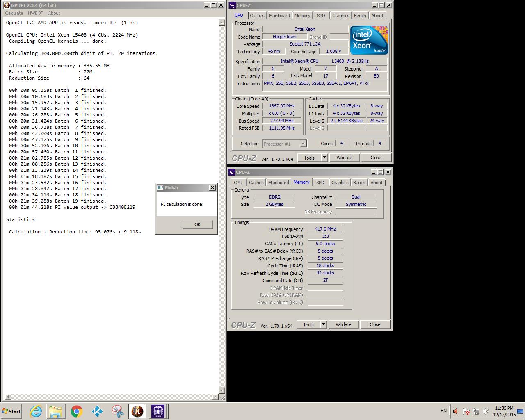This screenshot has width=525, height=420.
Task: Switch to GPUPI taskbar icon
Action: (137, 411)
